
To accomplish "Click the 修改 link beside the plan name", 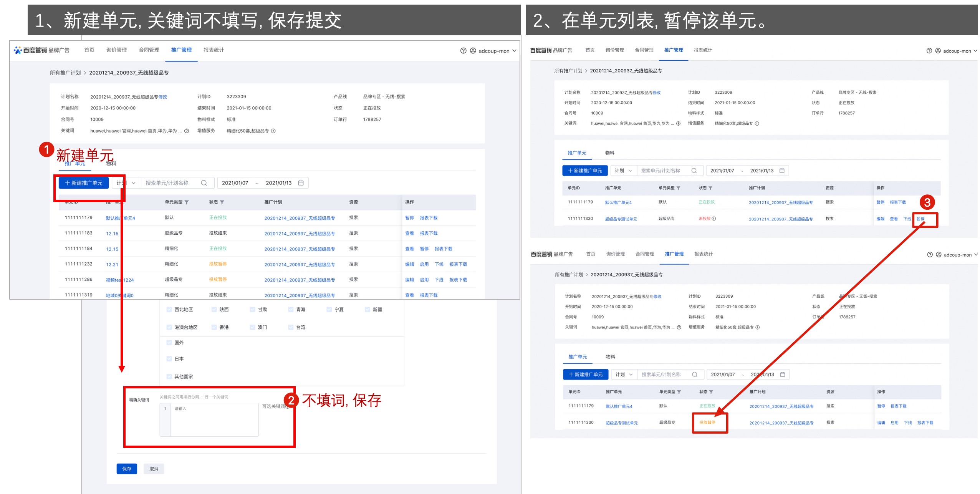I will [x=164, y=96].
